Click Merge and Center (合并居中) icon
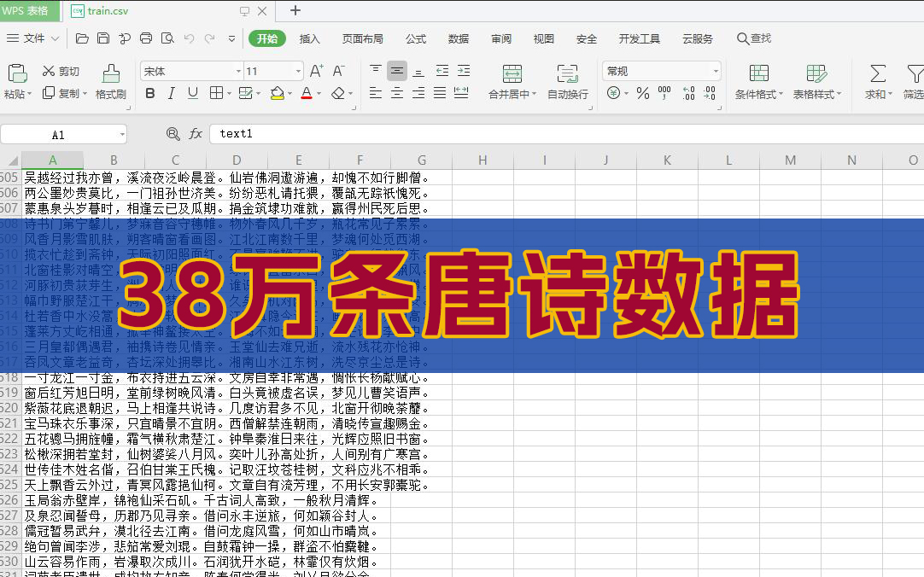The image size is (924, 577). click(x=512, y=73)
